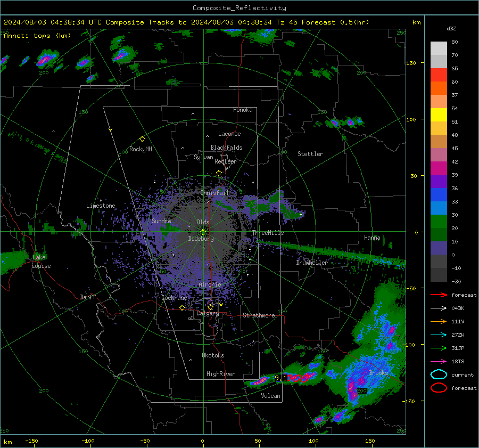Click the cyan 27ZW arrow icon

tap(439, 335)
